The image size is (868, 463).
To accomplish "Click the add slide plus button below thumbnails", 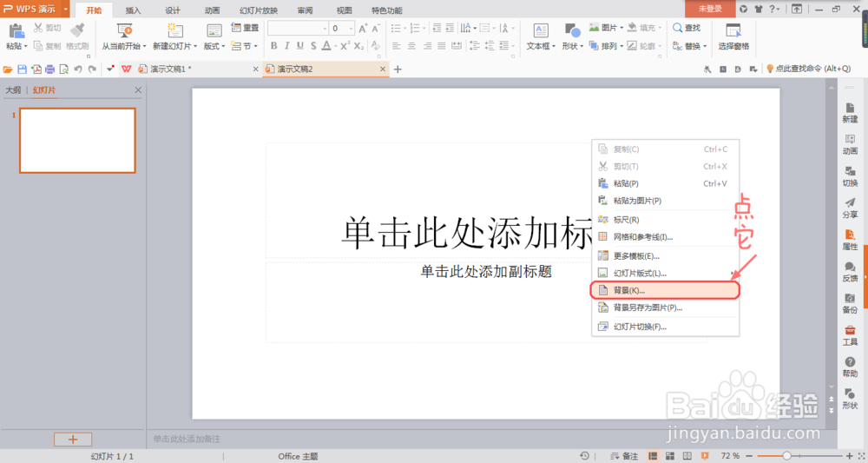I will pyautogui.click(x=73, y=440).
